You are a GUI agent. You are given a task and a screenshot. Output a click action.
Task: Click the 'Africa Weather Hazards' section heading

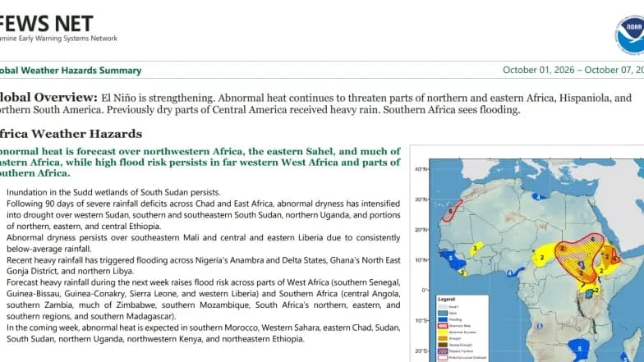pos(71,133)
